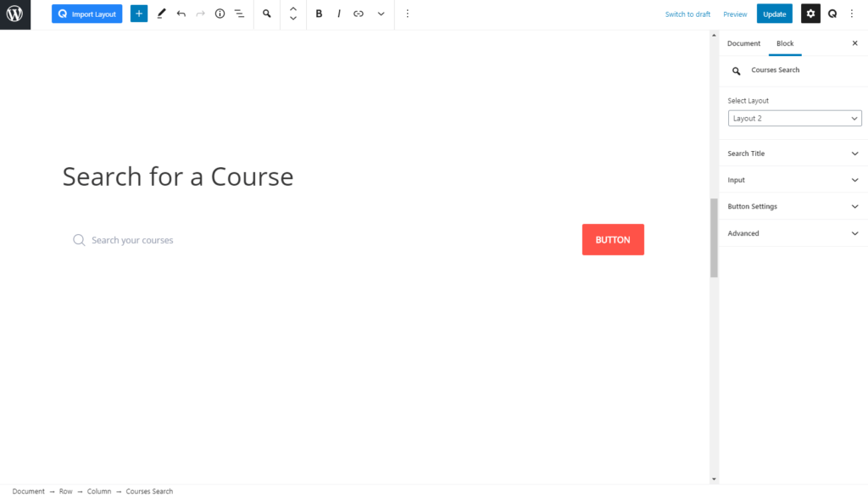Switch to the Block tab

[x=785, y=43]
